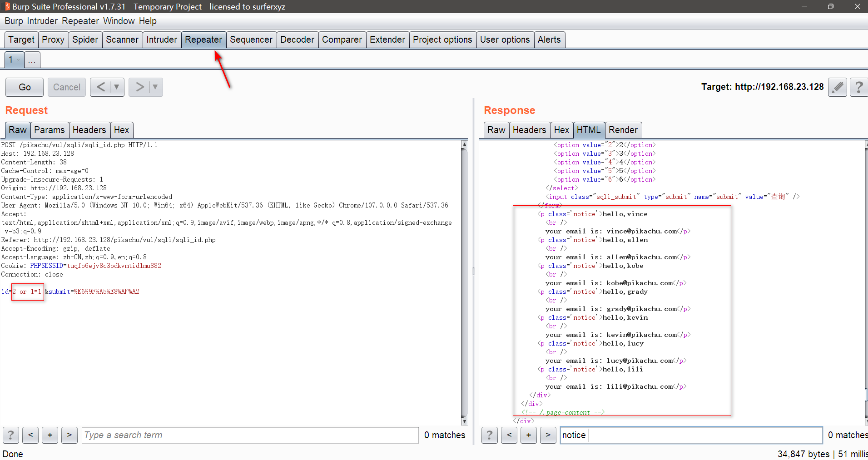Go to next match in request search

click(x=69, y=435)
